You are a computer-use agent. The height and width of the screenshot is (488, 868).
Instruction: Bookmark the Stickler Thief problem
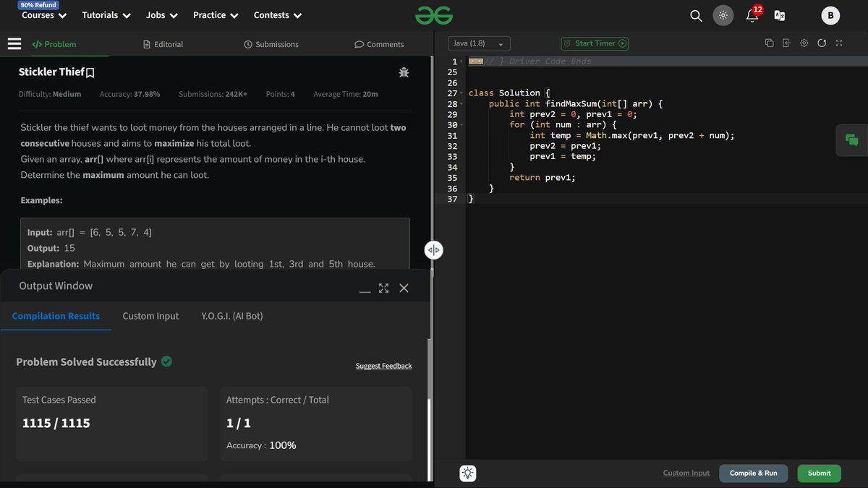click(x=90, y=73)
